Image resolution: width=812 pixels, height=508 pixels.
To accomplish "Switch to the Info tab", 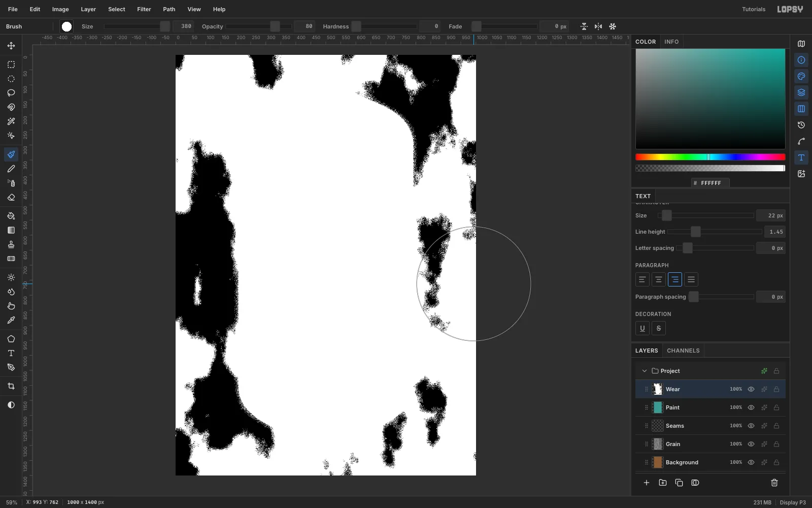I will (x=671, y=42).
